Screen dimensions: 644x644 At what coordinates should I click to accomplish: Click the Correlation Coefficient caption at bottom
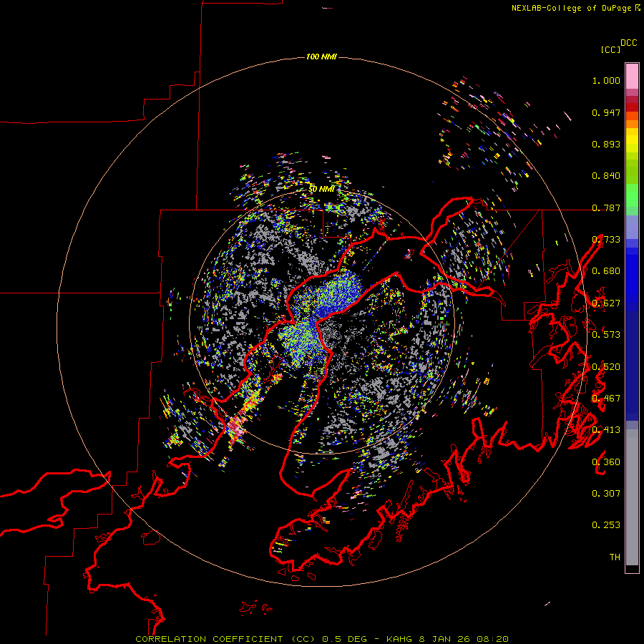[x=322, y=639]
